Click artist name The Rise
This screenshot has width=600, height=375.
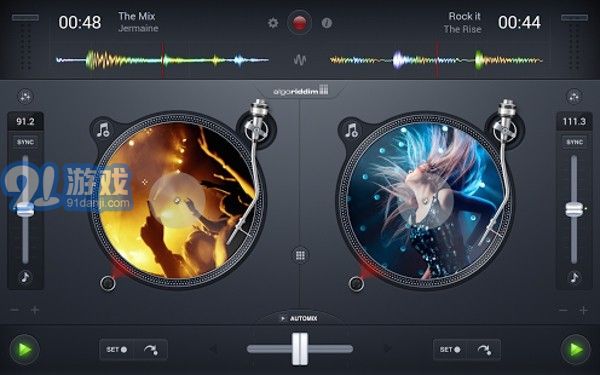[462, 29]
